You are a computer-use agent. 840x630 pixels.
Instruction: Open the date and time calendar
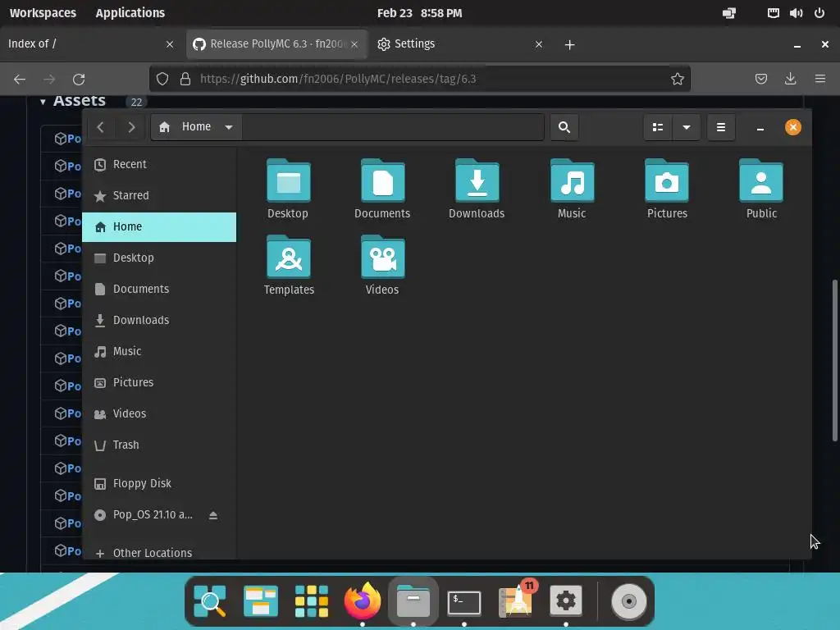pos(419,13)
